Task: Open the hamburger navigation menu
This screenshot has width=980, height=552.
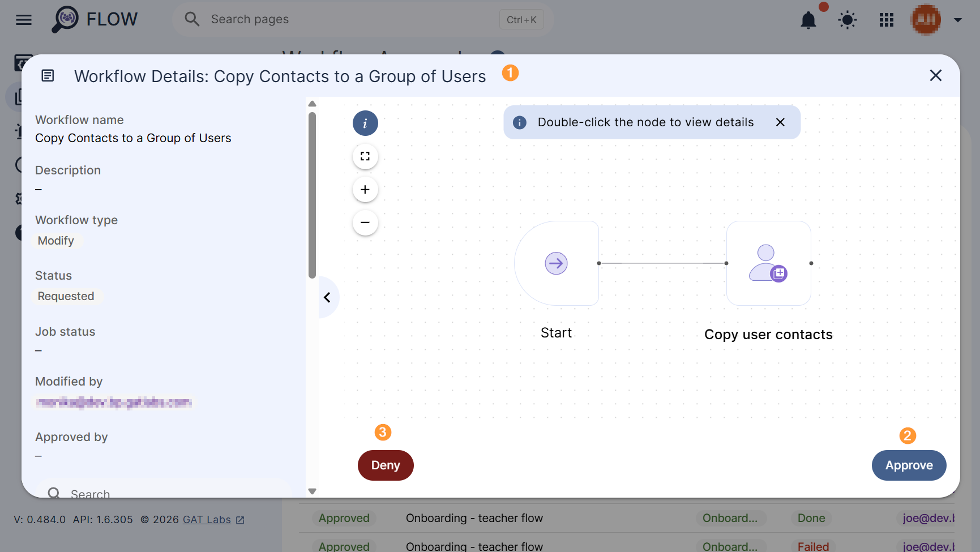Action: click(24, 20)
